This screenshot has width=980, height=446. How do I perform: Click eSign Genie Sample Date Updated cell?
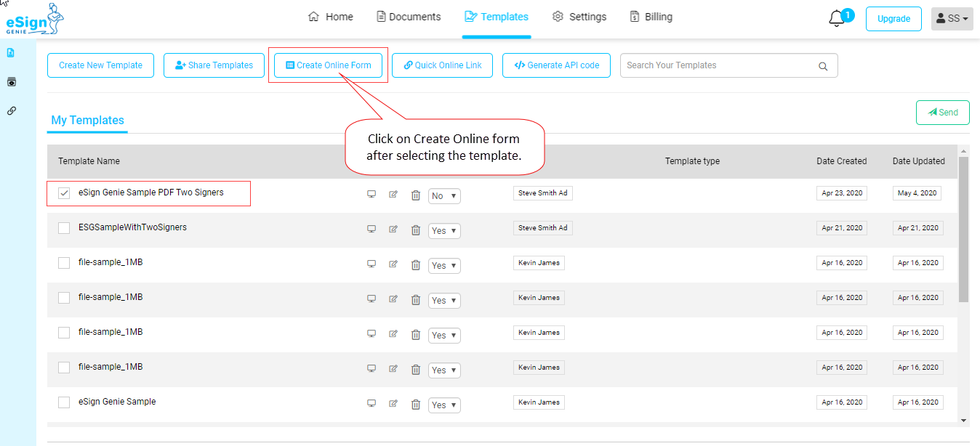point(918,402)
